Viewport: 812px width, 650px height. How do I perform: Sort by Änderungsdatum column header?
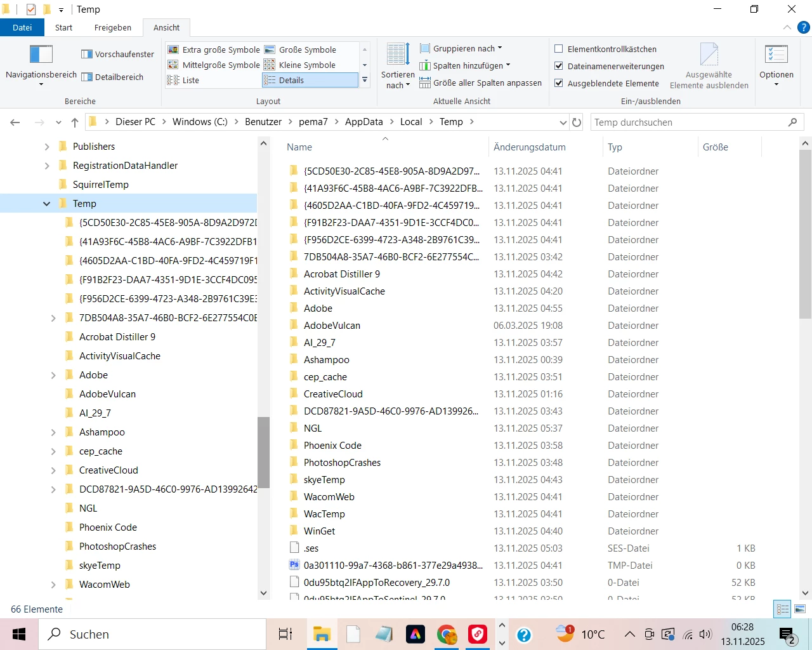click(546, 147)
